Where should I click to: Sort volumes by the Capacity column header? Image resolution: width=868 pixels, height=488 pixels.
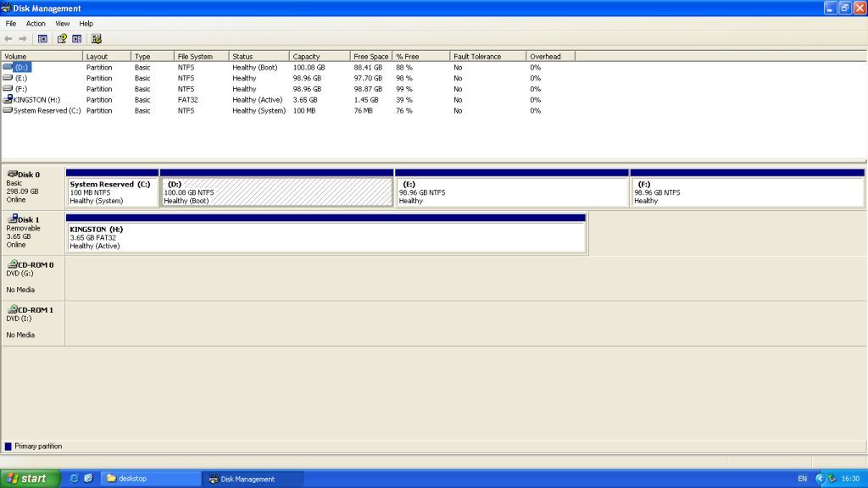[x=319, y=57]
